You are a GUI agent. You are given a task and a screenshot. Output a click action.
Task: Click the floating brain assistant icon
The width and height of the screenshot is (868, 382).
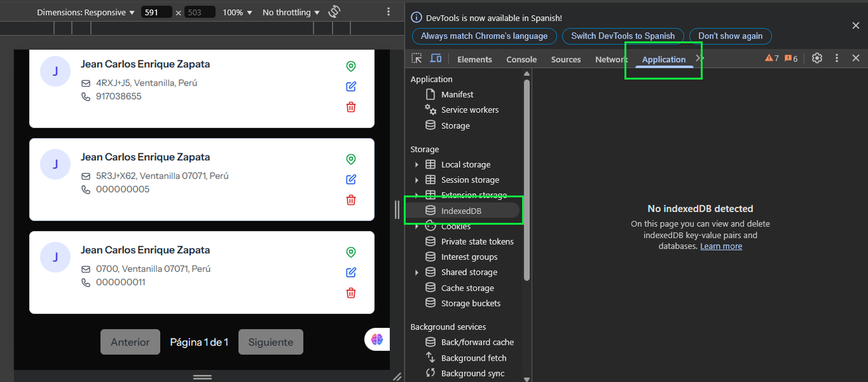377,339
